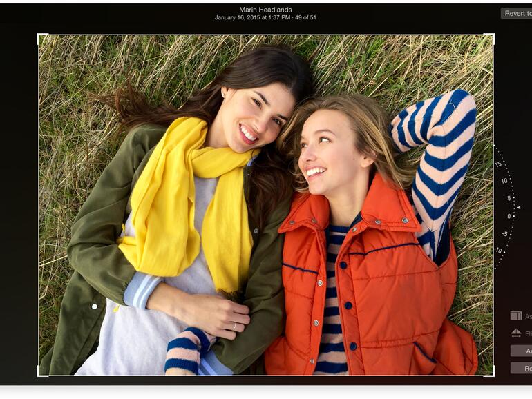The height and width of the screenshot is (399, 532).
Task: Click the photo inside crop frame
Action: pyautogui.click(x=266, y=205)
